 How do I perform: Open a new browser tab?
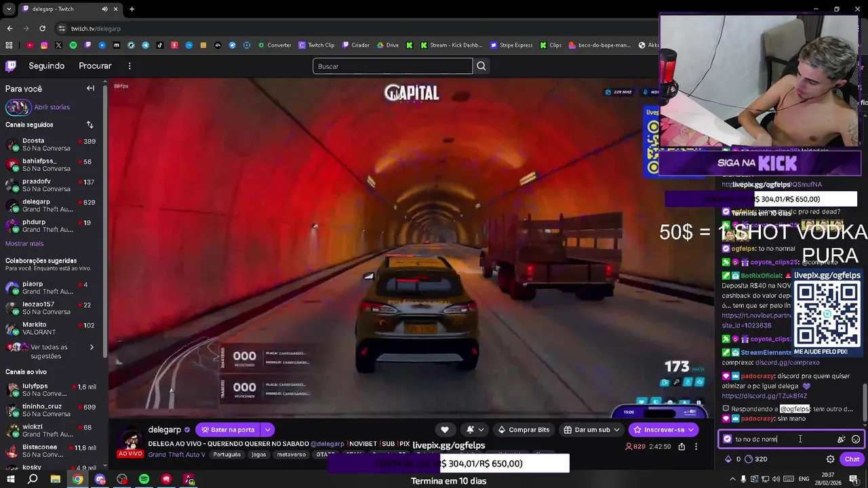click(132, 9)
